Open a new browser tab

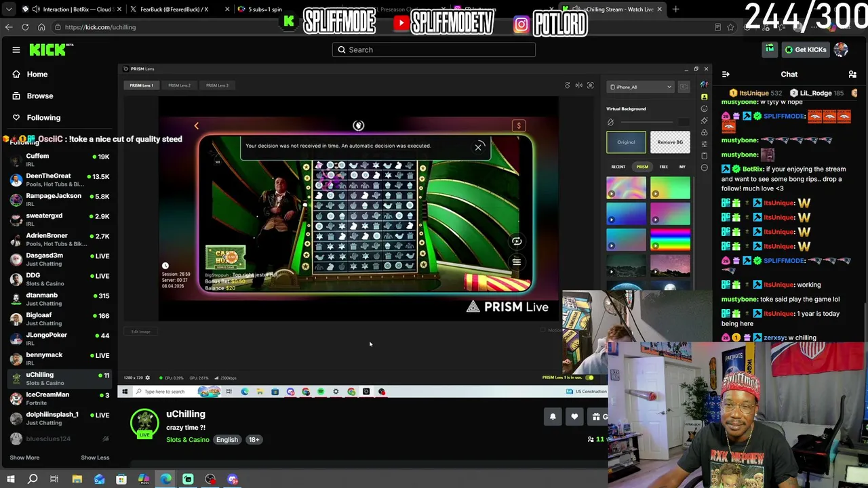coord(675,9)
